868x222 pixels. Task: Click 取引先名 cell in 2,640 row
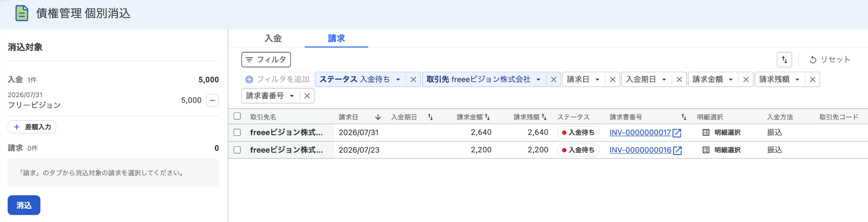(x=287, y=132)
